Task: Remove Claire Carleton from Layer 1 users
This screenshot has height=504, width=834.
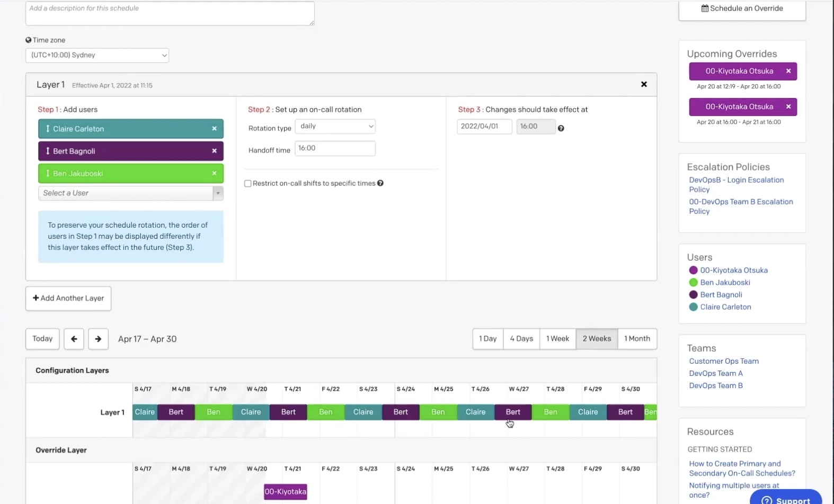Action: 214,129
